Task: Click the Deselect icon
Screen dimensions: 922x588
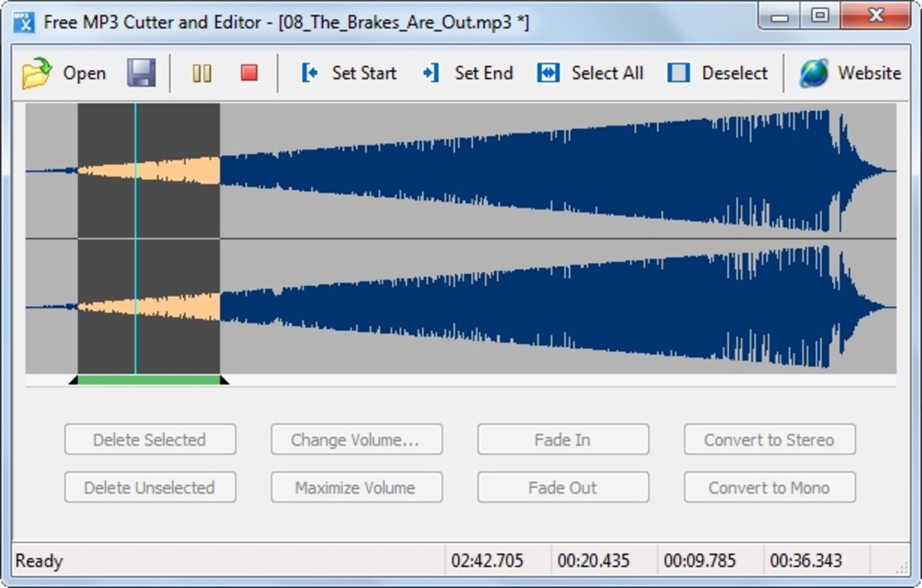Action: tap(678, 73)
